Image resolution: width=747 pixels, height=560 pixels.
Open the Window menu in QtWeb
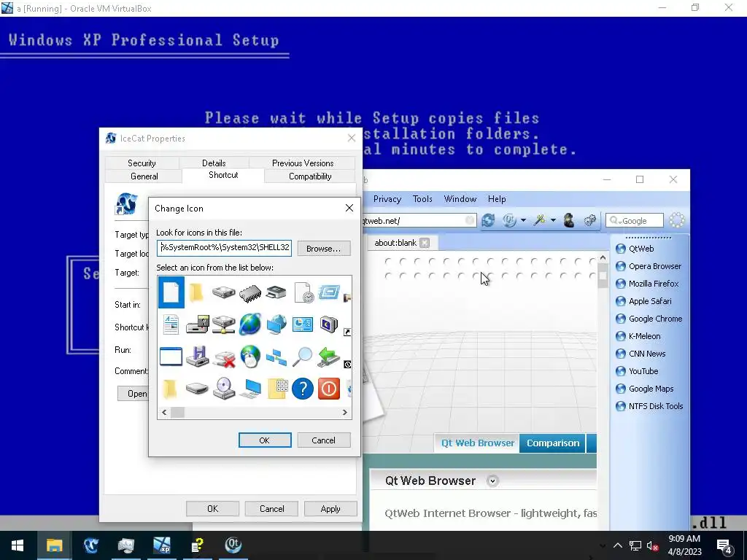pos(460,199)
